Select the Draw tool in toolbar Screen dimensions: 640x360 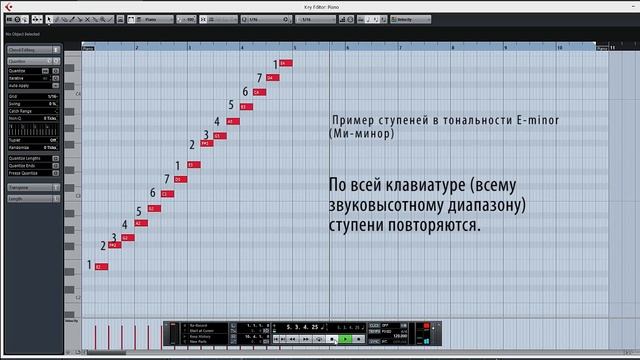pos(57,19)
